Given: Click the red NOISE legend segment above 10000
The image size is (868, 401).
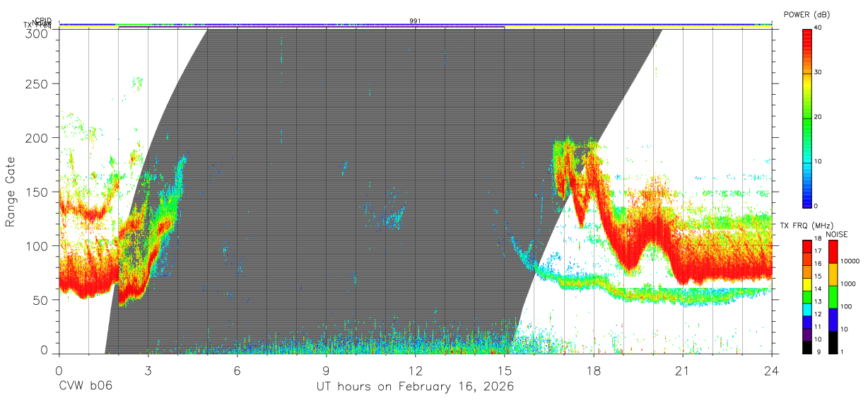Looking at the screenshot, I should point(833,252).
